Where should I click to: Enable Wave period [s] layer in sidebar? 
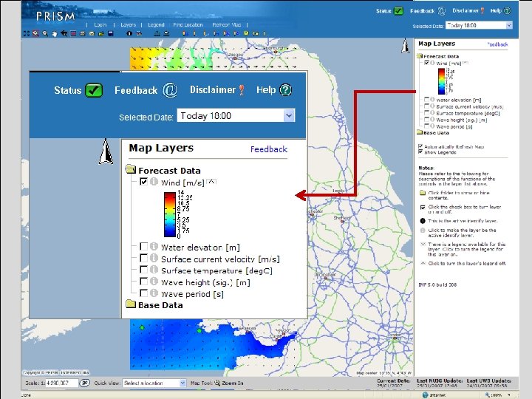[x=427, y=126]
